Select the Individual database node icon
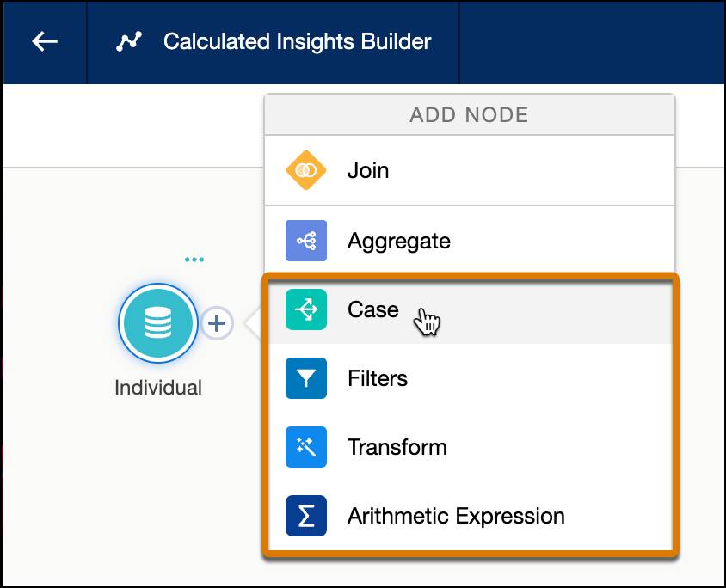The width and height of the screenshot is (726, 588). (x=158, y=323)
